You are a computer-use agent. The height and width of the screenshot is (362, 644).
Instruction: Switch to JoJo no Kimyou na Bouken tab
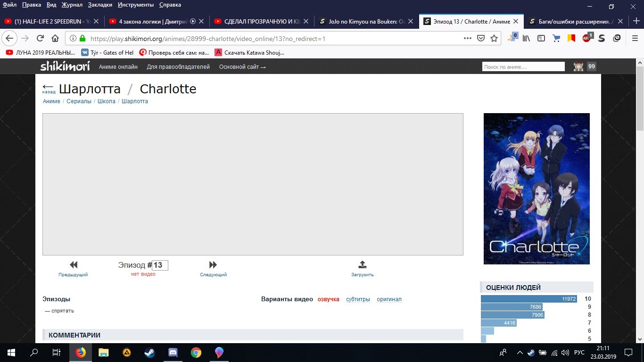362,21
